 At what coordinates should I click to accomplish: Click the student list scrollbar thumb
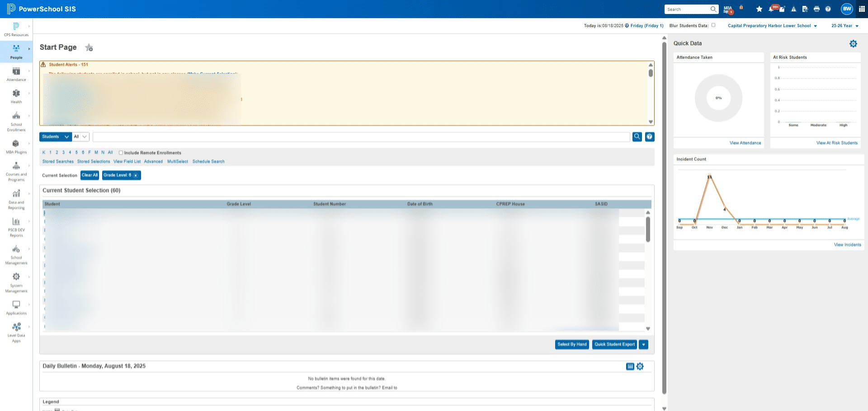tap(648, 229)
